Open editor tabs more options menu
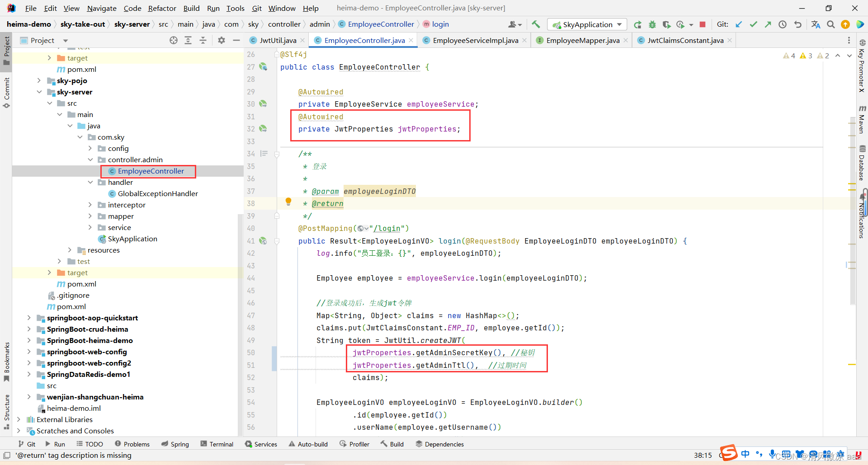This screenshot has width=868, height=465. pos(849,40)
